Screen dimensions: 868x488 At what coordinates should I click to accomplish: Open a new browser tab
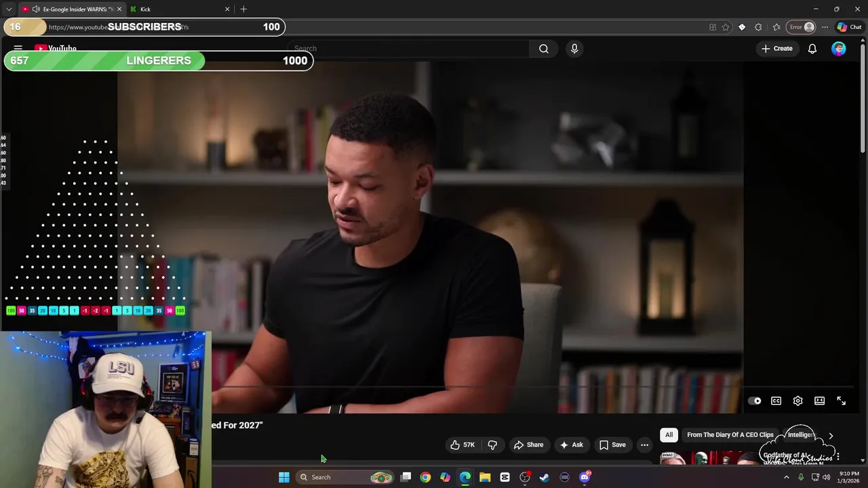[x=243, y=9]
